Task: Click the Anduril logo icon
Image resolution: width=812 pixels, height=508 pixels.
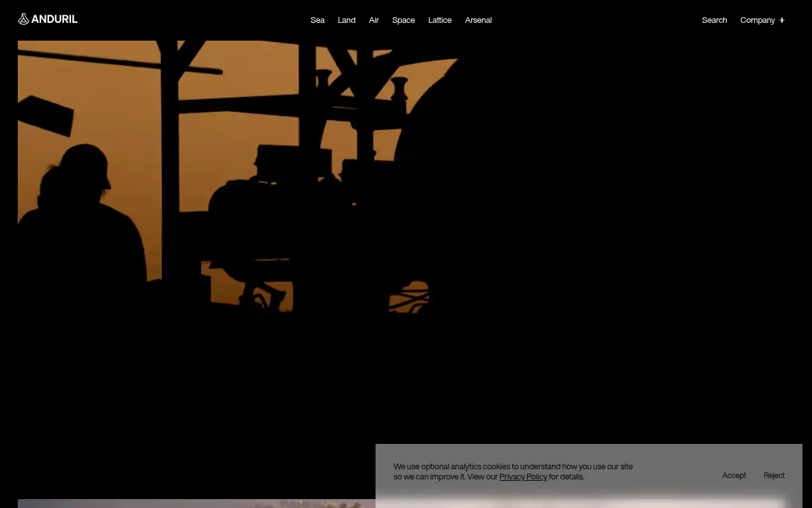Action: coord(23,19)
